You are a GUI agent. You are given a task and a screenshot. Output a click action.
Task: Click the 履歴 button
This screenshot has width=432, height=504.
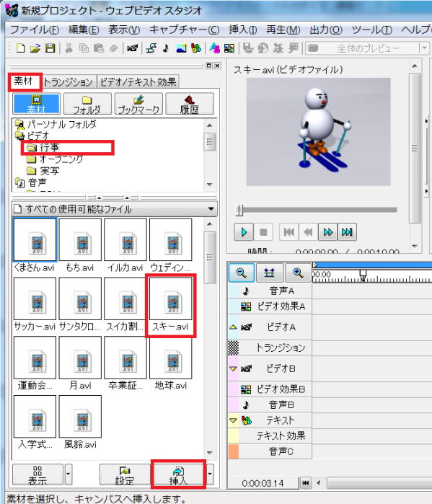click(x=190, y=104)
